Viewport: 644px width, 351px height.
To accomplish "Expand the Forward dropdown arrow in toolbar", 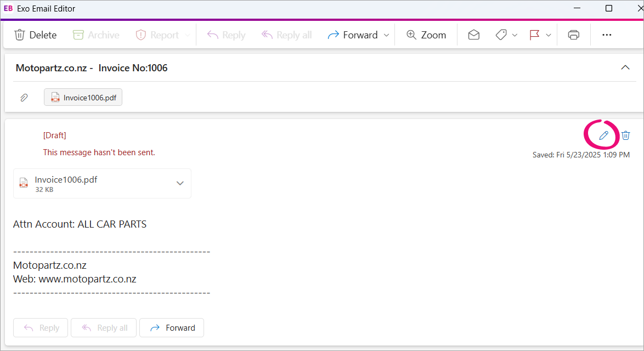I will tap(386, 35).
